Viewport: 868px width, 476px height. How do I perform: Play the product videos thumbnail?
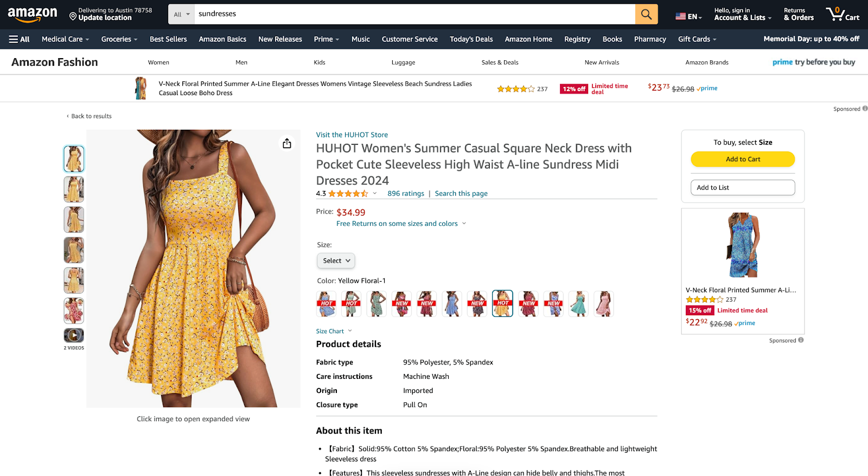tap(74, 335)
